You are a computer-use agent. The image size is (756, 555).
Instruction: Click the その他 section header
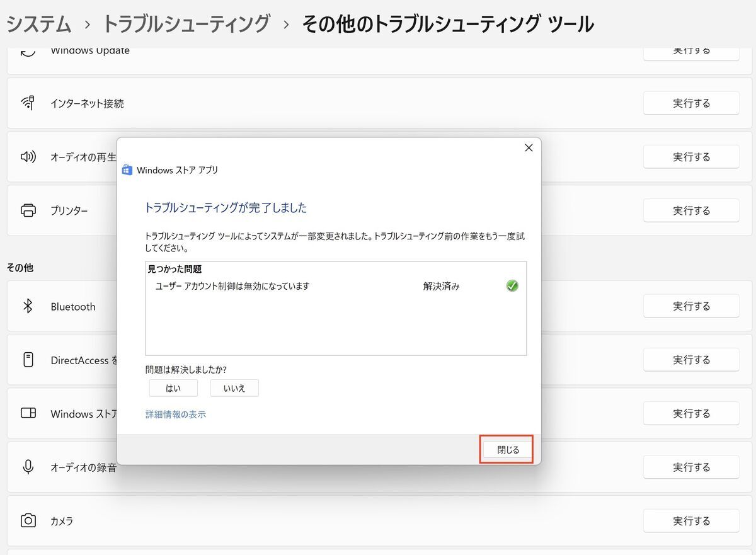tap(20, 268)
